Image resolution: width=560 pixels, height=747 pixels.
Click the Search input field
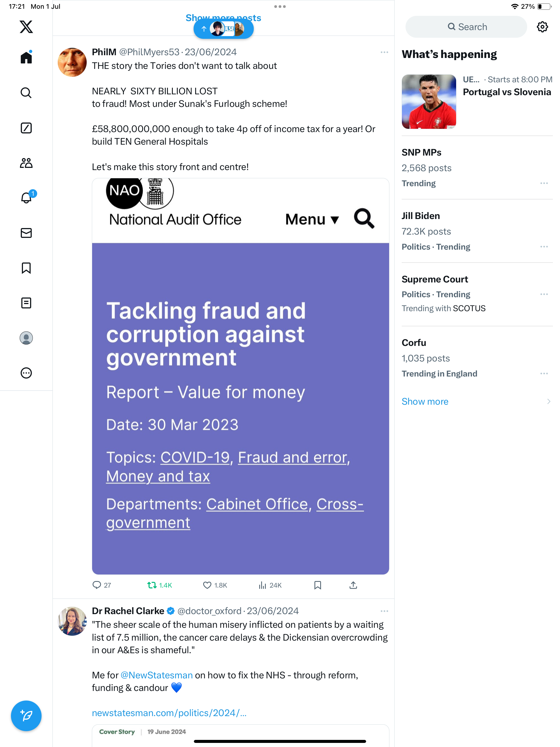pyautogui.click(x=466, y=27)
